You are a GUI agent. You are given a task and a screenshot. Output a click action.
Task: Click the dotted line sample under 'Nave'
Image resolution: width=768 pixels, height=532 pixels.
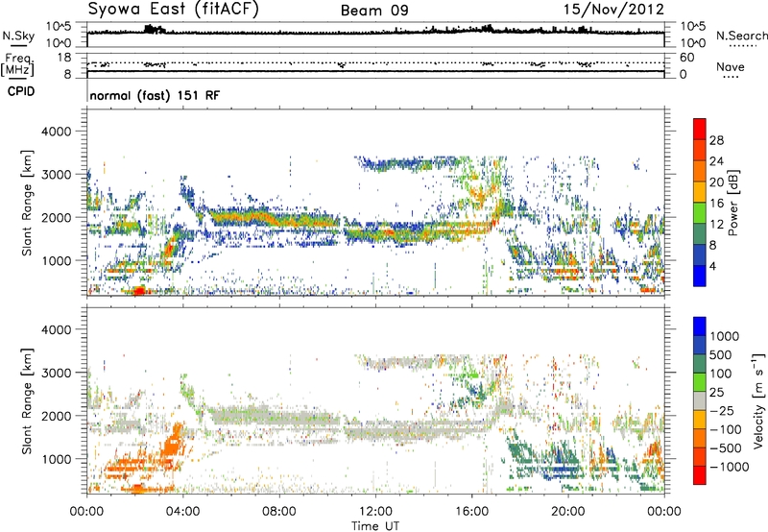[x=731, y=78]
